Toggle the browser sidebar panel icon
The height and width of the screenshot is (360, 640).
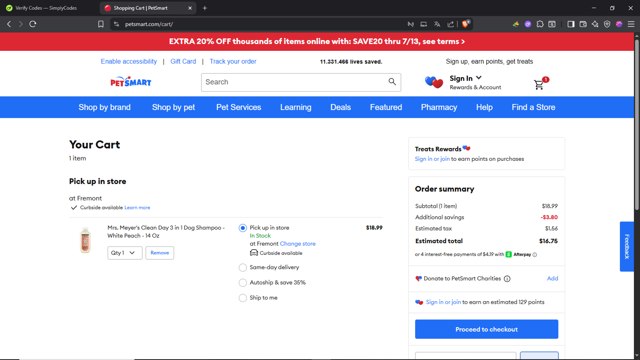(x=571, y=24)
